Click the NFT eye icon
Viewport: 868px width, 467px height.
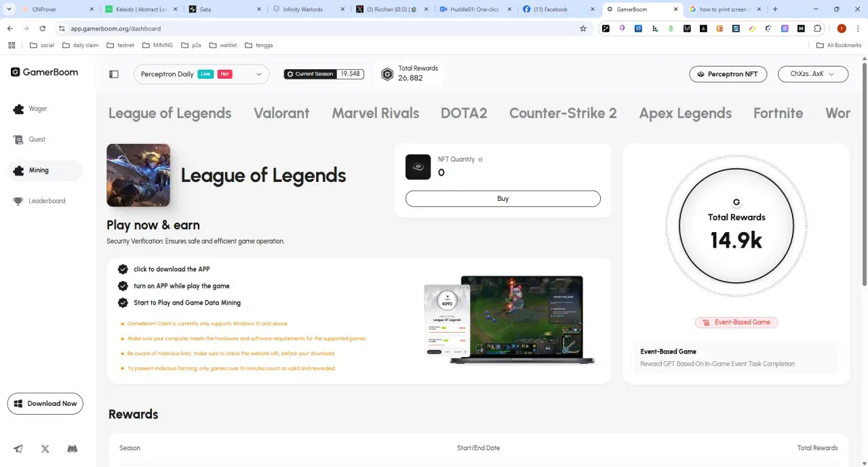click(x=418, y=167)
